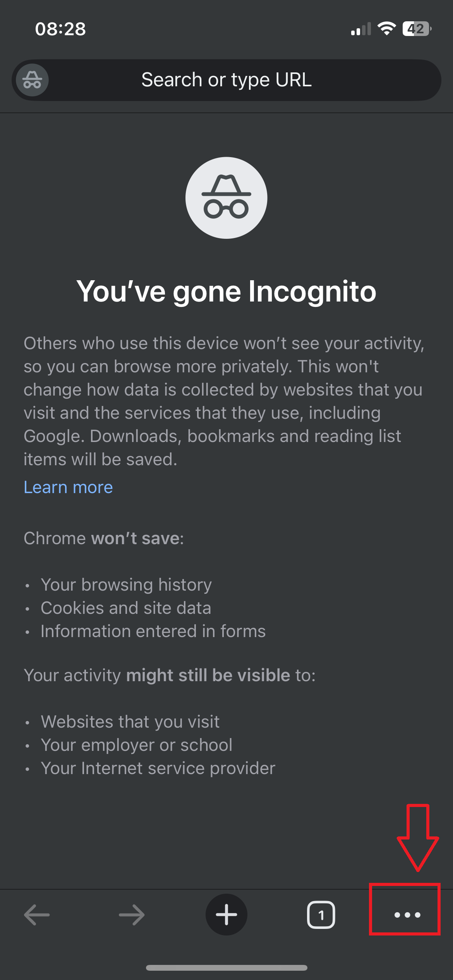Tap 'Your Internet service provider' list item

tap(158, 768)
